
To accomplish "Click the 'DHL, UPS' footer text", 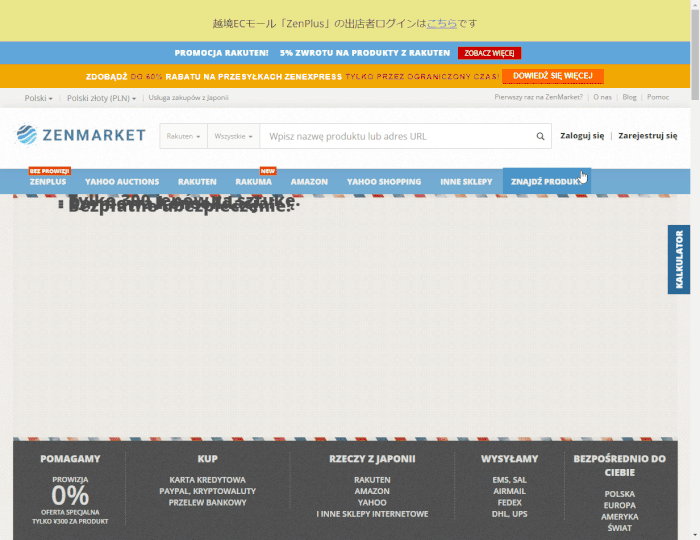I will 509,514.
